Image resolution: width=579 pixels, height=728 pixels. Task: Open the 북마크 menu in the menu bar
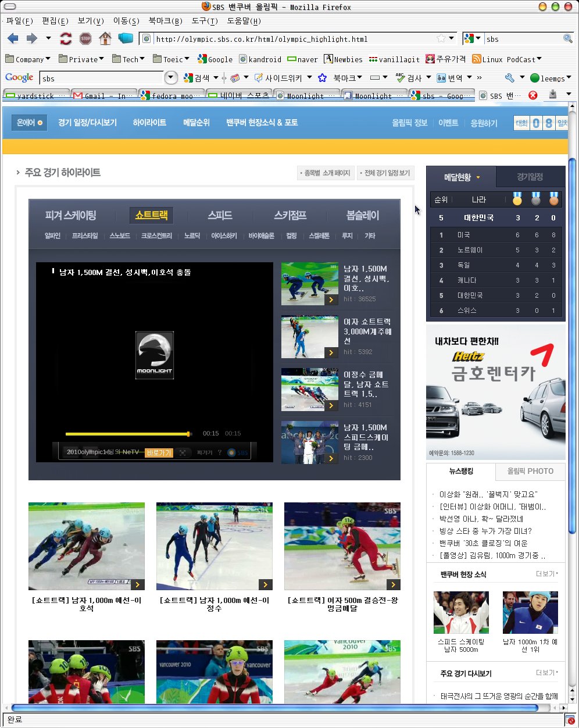(x=166, y=21)
